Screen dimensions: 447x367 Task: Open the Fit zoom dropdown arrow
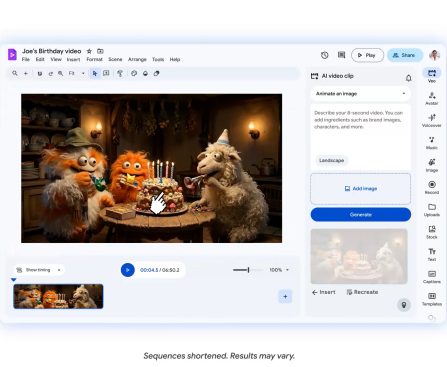[83, 73]
